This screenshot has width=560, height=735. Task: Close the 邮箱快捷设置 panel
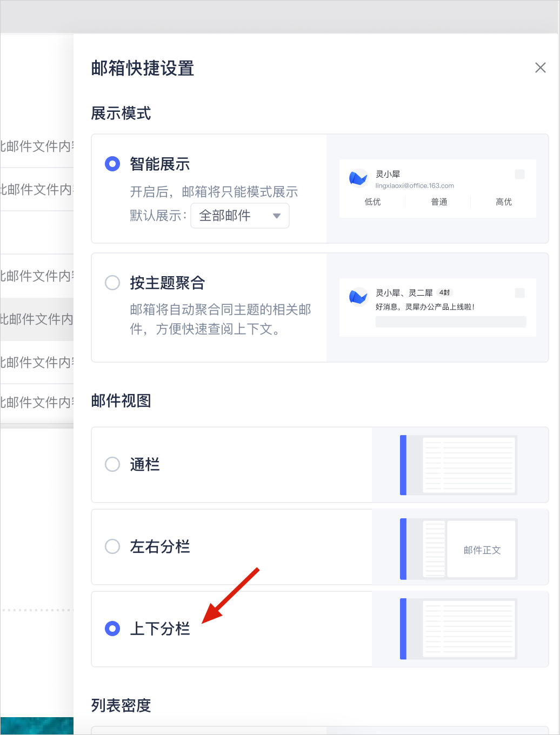pos(540,68)
